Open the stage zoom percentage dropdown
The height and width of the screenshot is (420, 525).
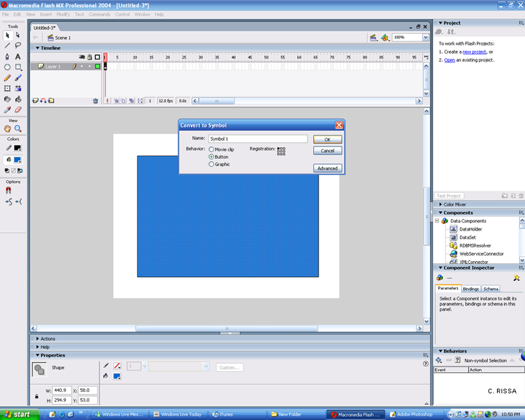pos(425,37)
